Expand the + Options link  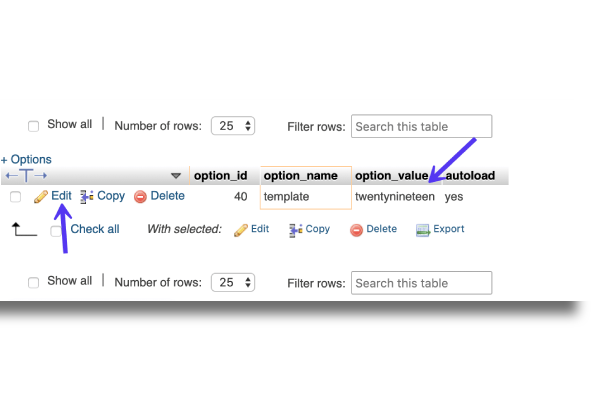coord(26,159)
